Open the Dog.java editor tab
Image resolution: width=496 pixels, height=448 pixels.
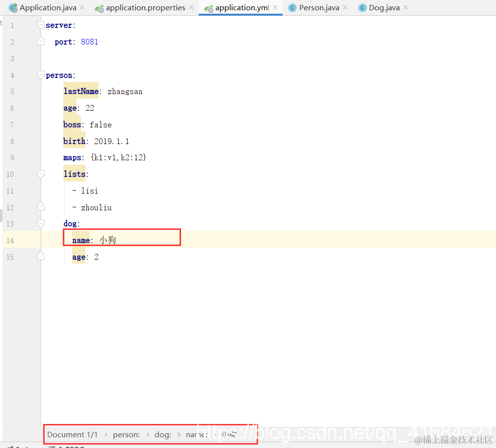(384, 7)
